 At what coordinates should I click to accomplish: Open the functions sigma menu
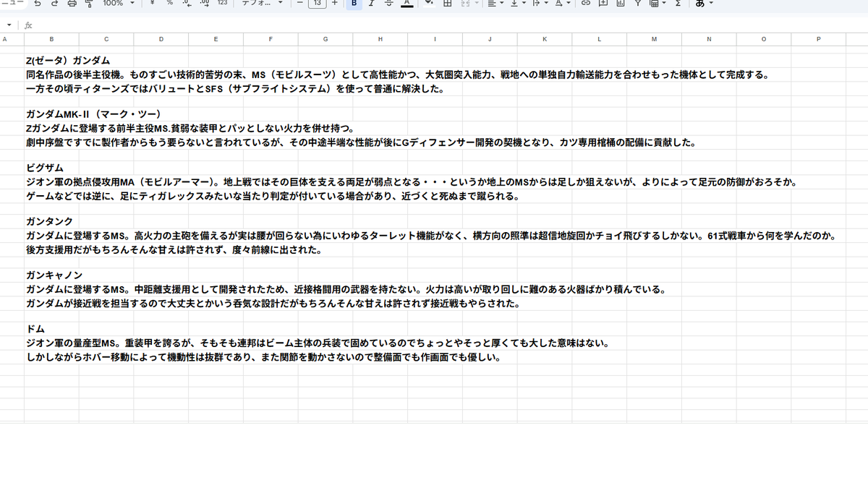[x=678, y=4]
